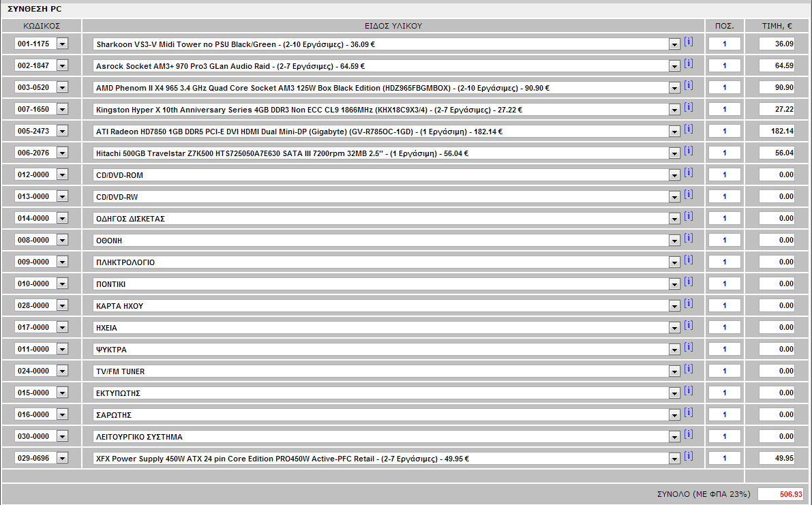Click quantity field for Kingston Hyper X row
Screen dimensions: 812x505
[x=725, y=109]
